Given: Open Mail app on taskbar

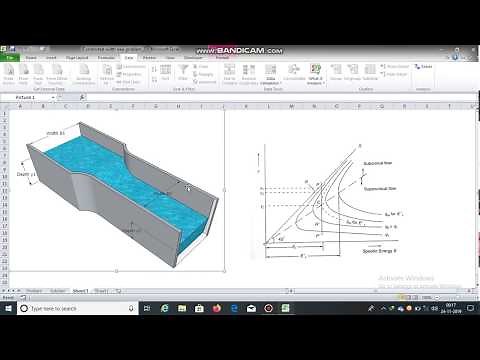Looking at the screenshot, I should [x=251, y=308].
